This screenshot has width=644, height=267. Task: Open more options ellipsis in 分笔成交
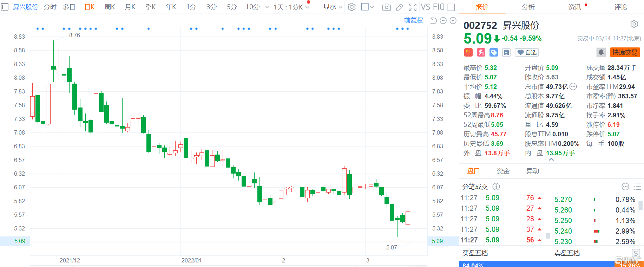pos(625,187)
